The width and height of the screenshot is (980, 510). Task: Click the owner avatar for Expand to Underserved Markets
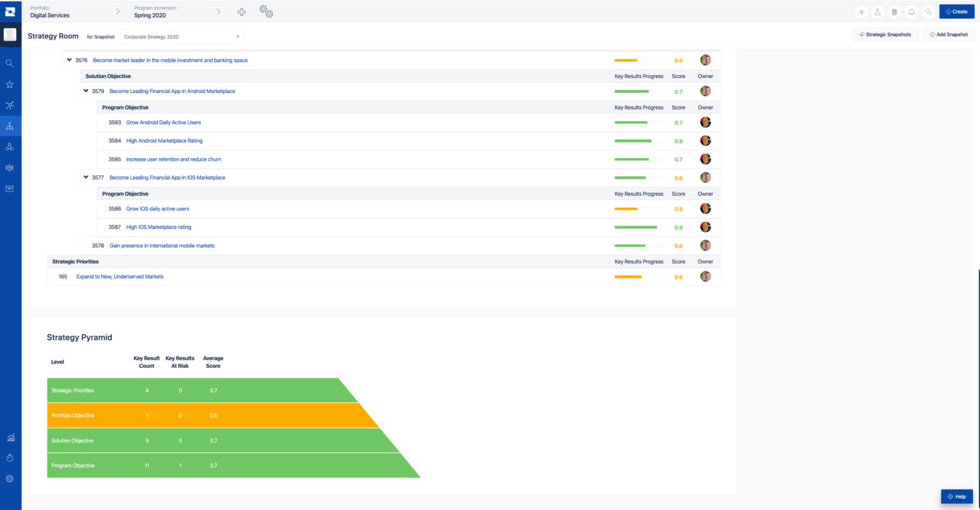(705, 277)
